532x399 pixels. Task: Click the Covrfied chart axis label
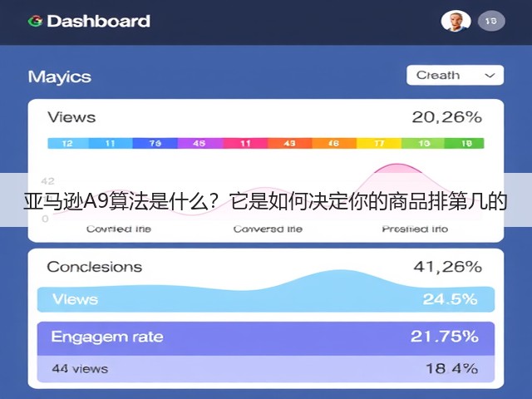pyautogui.click(x=118, y=229)
